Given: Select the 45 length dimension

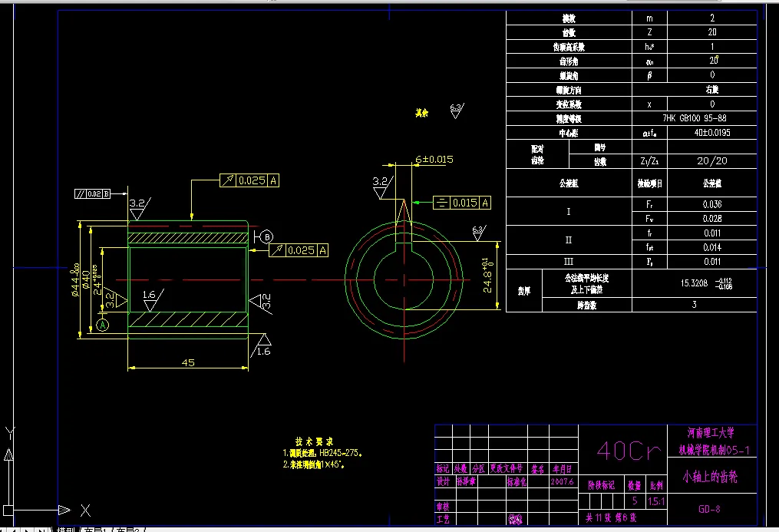Looking at the screenshot, I should pyautogui.click(x=188, y=362).
